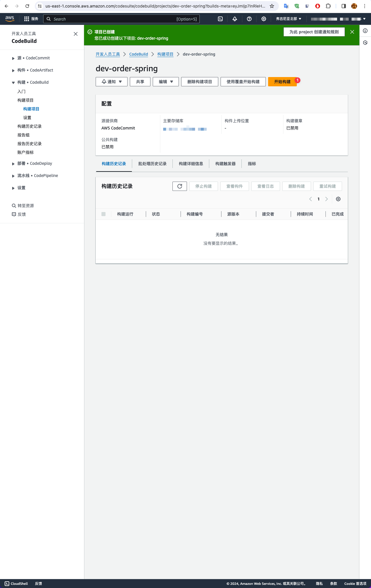The height and width of the screenshot is (588, 371).
Task: Click the CloudShell icon in footer
Action: [7, 584]
